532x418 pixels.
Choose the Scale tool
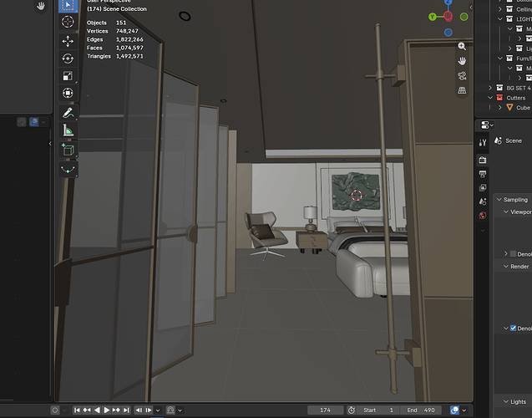tap(68, 76)
